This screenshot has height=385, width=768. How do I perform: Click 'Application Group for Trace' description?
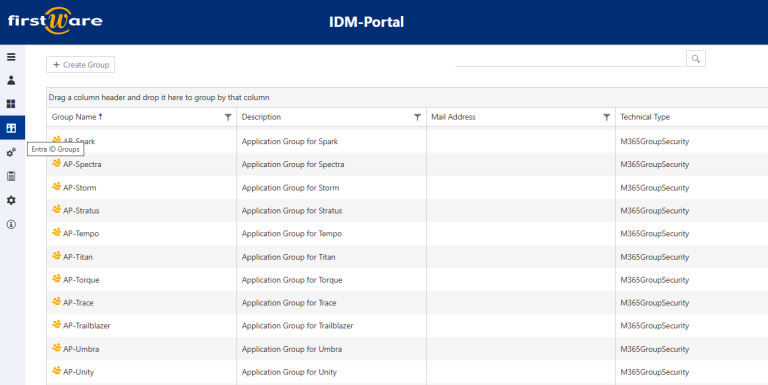point(289,303)
